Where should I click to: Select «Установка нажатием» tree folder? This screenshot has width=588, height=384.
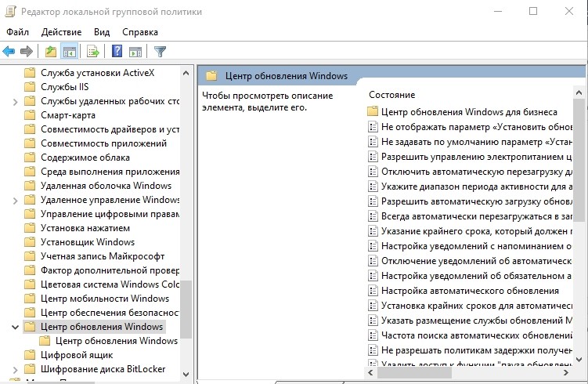point(85,228)
